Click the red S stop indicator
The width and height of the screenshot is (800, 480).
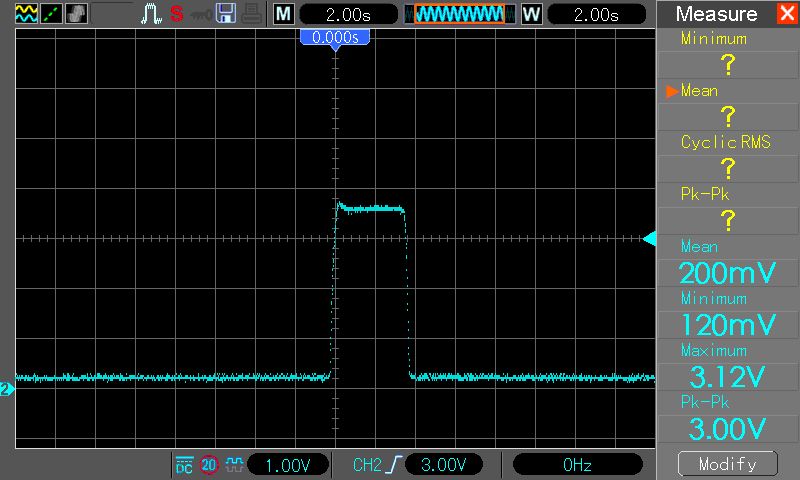[176, 14]
